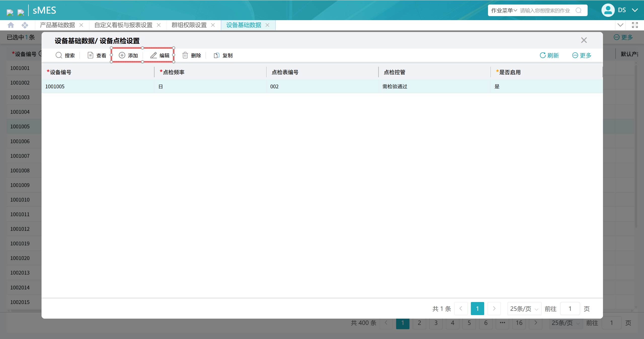Switch to 自定义看板与报表设置 tab

pos(123,25)
